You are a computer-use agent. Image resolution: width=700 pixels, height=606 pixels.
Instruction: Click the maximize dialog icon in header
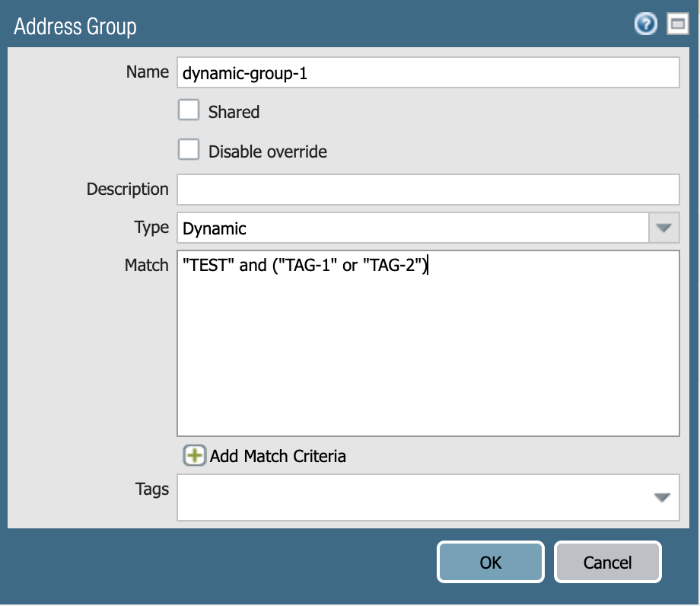tap(678, 24)
